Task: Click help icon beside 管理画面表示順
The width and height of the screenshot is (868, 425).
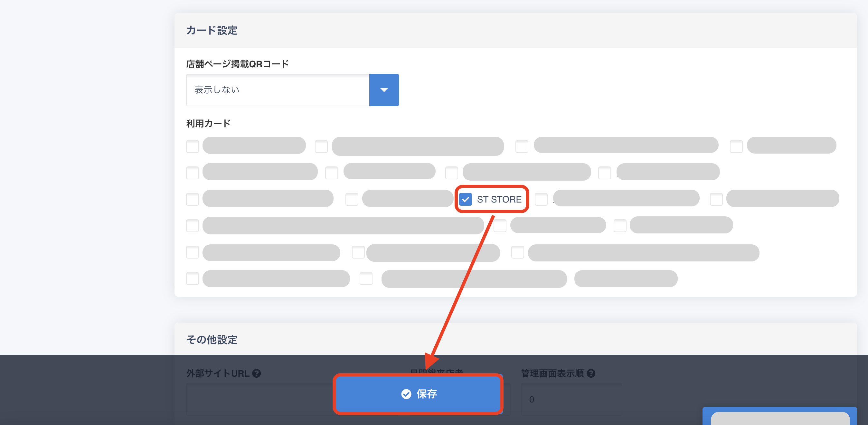Action: (x=591, y=373)
